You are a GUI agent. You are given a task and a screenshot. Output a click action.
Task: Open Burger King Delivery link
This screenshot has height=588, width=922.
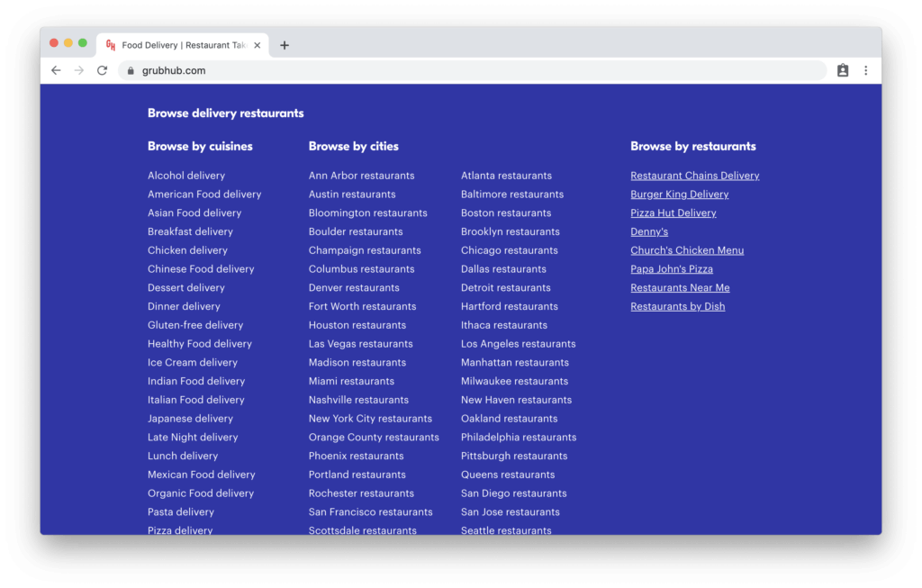coord(679,194)
